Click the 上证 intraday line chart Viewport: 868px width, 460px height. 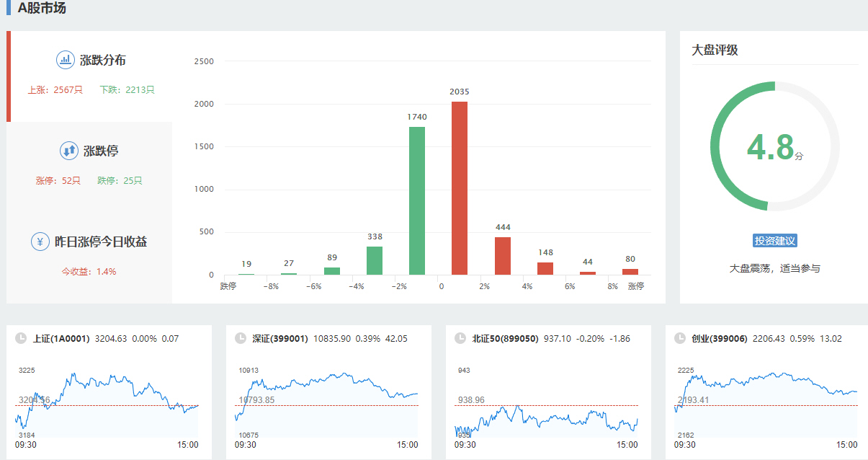coord(107,405)
